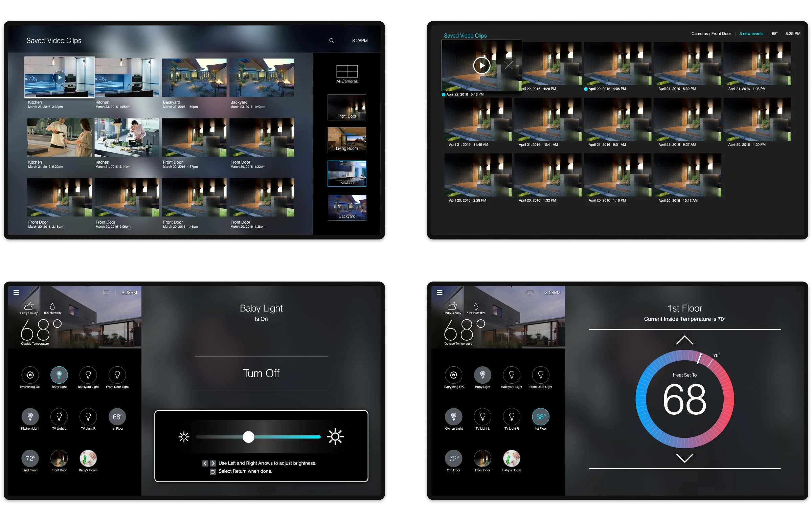Open the All Cameras grid icon
Viewport: 812px width, 521px height.
pyautogui.click(x=347, y=71)
